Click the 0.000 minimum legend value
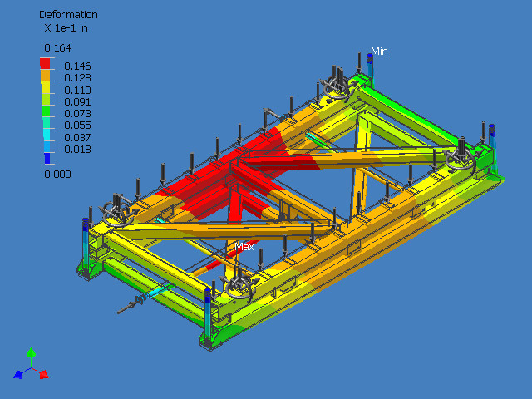The height and width of the screenshot is (399, 532). pos(57,174)
